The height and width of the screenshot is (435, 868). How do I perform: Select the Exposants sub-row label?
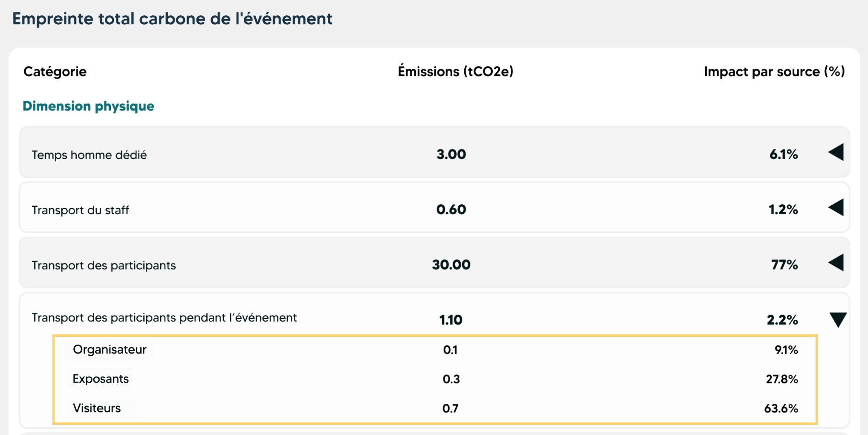(x=101, y=379)
